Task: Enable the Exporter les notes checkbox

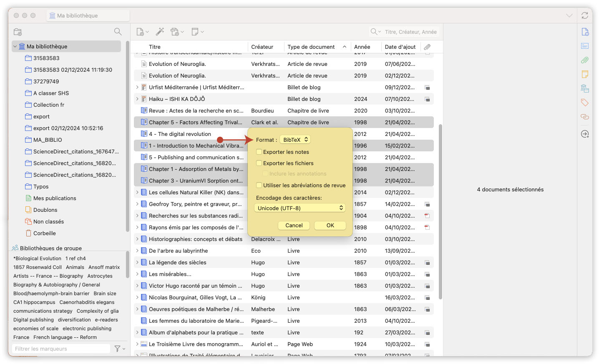Action: tap(259, 152)
